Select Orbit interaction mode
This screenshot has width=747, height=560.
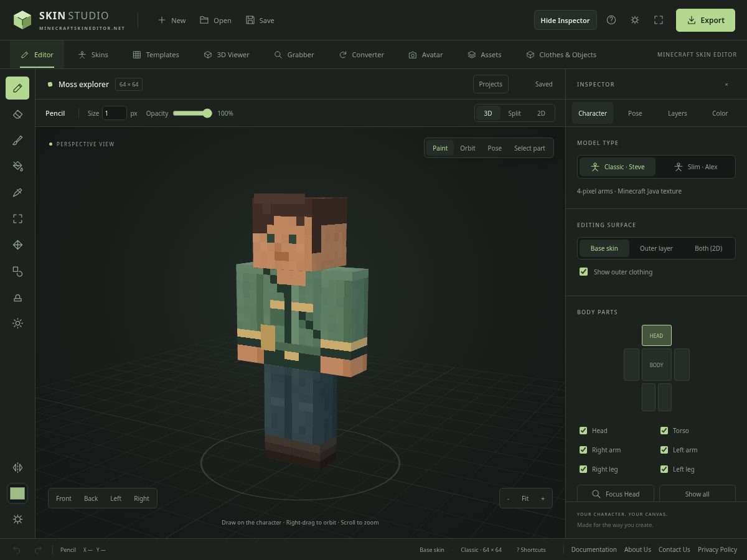(x=467, y=148)
